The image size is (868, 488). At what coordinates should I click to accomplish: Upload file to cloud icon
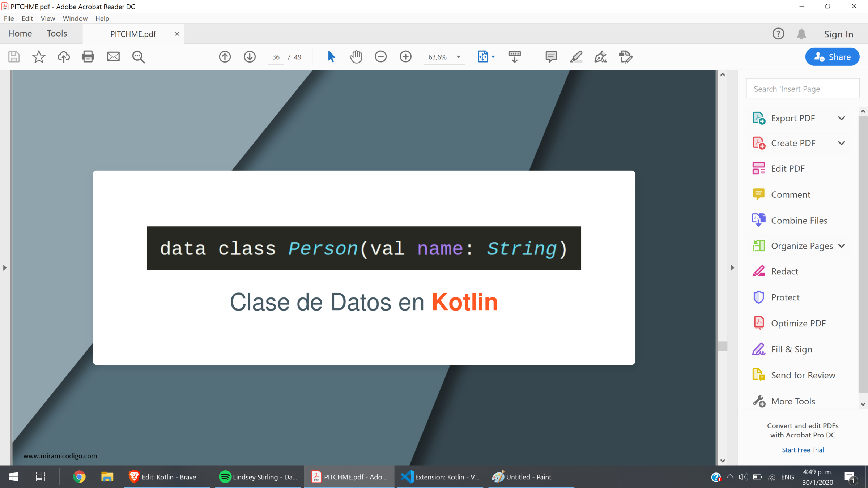coord(64,57)
